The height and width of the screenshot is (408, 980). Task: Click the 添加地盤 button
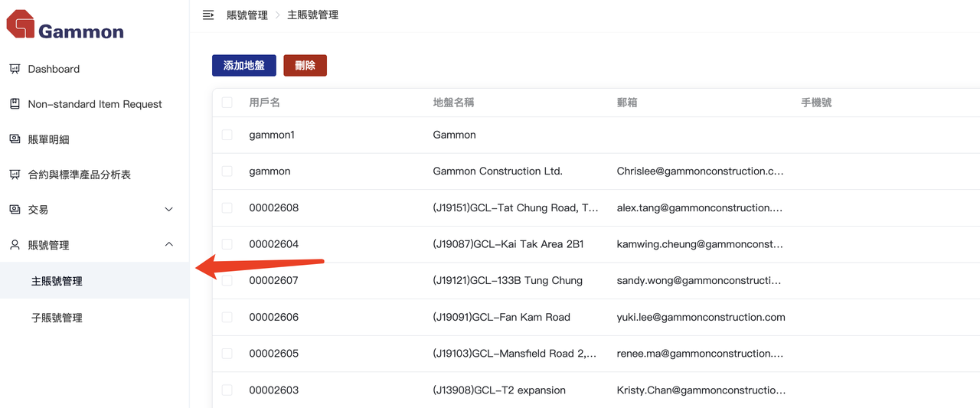243,66
